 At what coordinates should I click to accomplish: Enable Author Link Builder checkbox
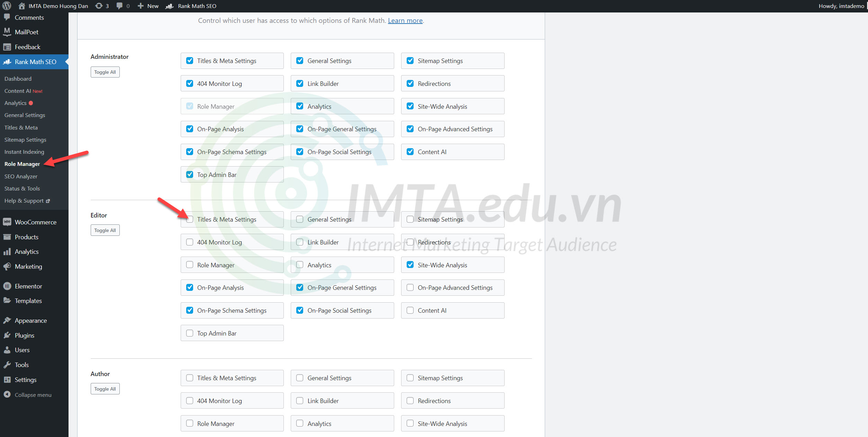300,401
